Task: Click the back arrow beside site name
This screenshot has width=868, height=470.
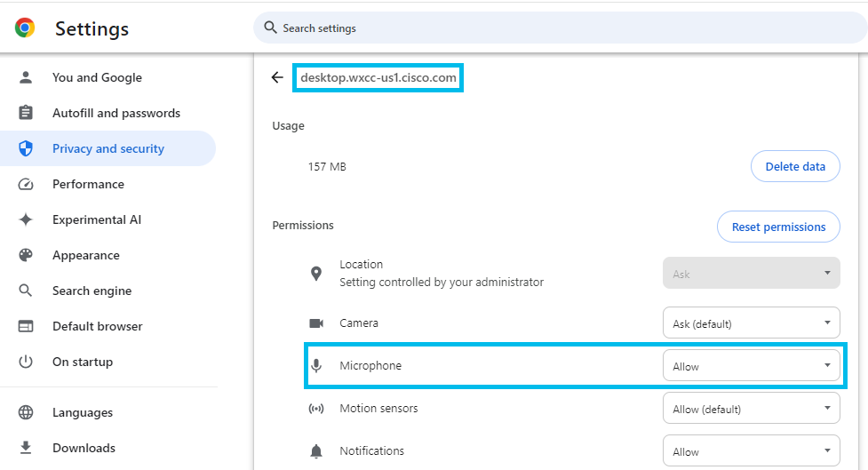Action: coord(277,77)
